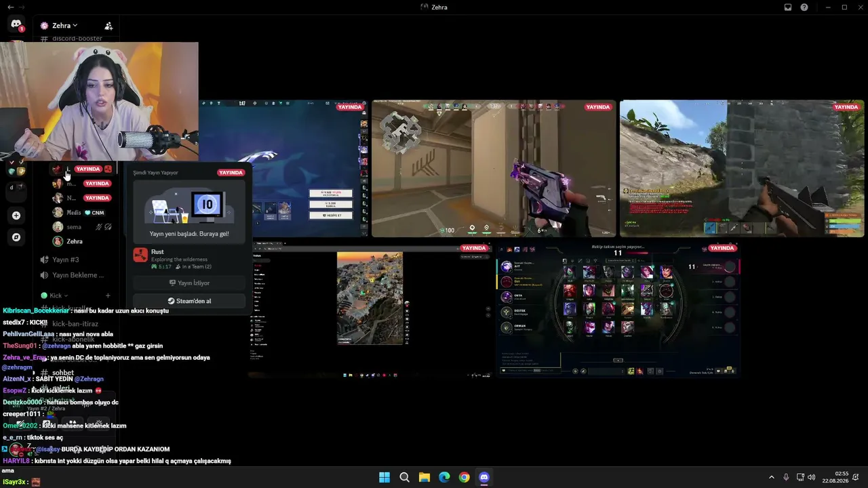Click the Discord icon on the taskbar
The width and height of the screenshot is (868, 488).
tap(484, 477)
